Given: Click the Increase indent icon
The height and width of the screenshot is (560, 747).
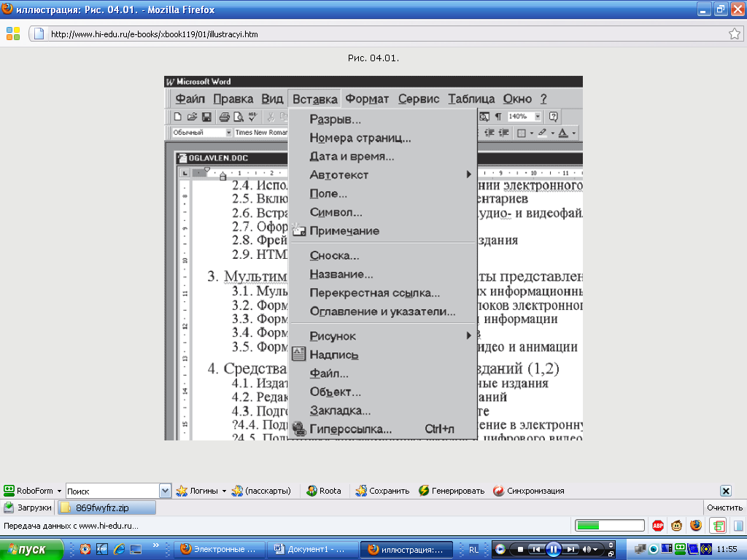Looking at the screenshot, I should pyautogui.click(x=503, y=133).
